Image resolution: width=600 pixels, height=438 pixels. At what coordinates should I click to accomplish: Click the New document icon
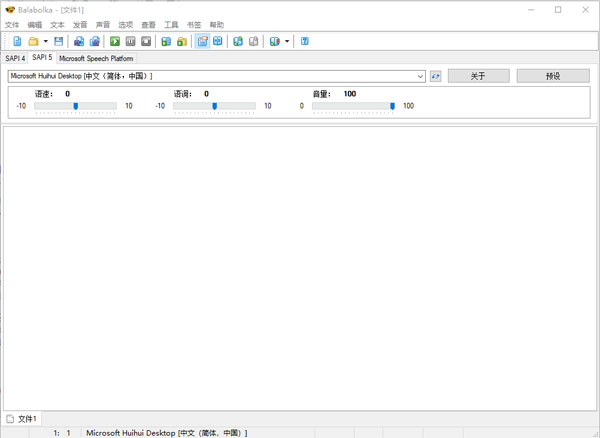pos(17,41)
